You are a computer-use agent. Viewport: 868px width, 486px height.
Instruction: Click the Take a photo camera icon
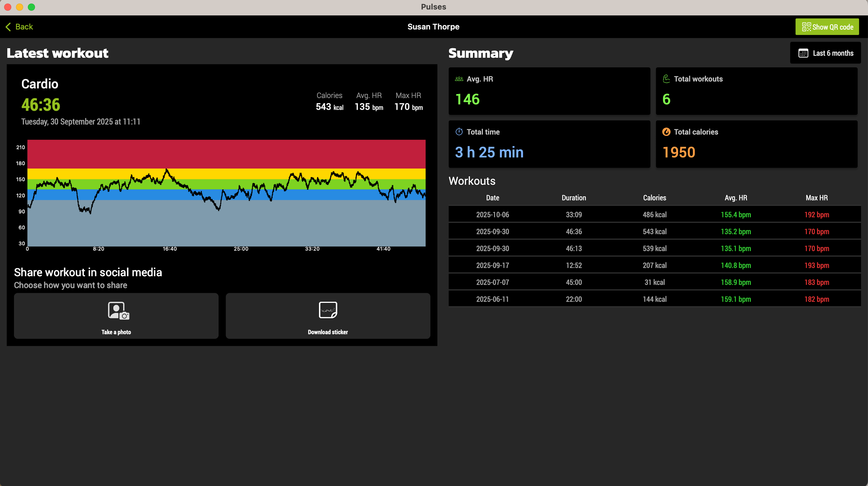tap(118, 310)
